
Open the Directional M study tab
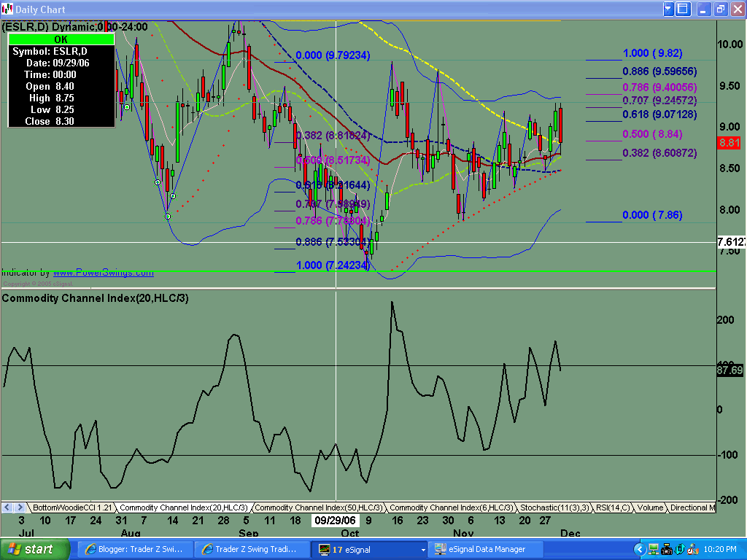(x=692, y=507)
